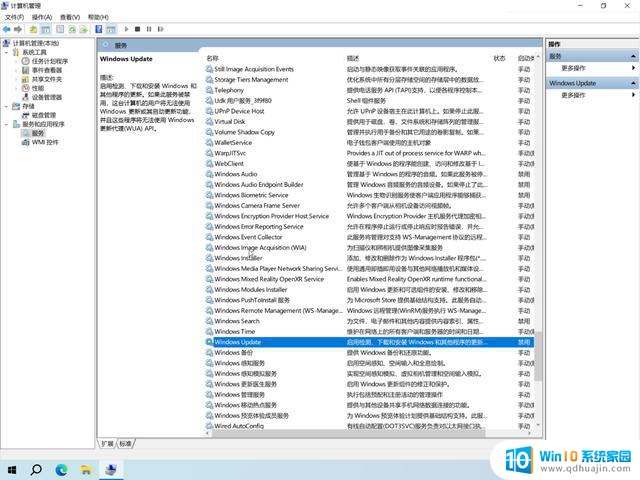Click the services list horizontal scrollbar
Viewport: 640px width, 480px height.
(348, 433)
